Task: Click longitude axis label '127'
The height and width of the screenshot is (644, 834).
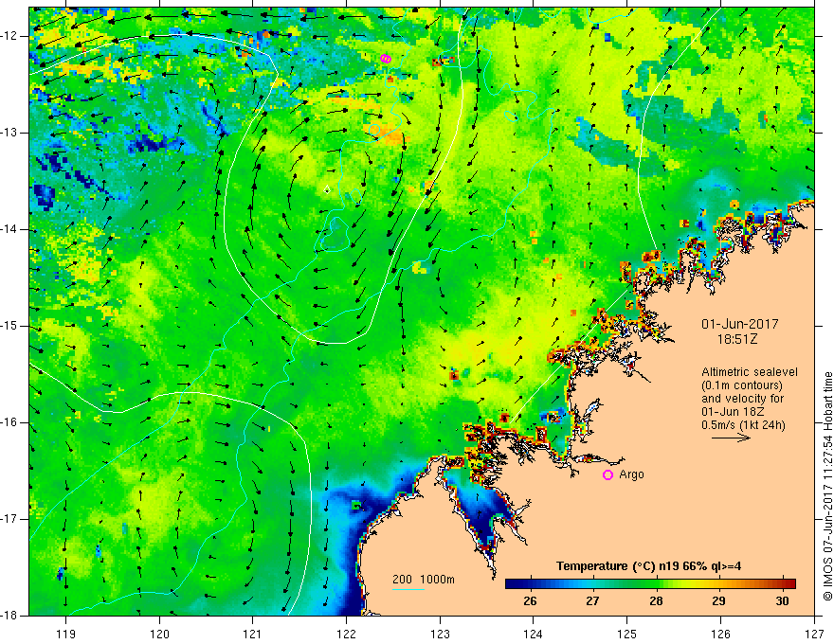Action: tap(814, 634)
